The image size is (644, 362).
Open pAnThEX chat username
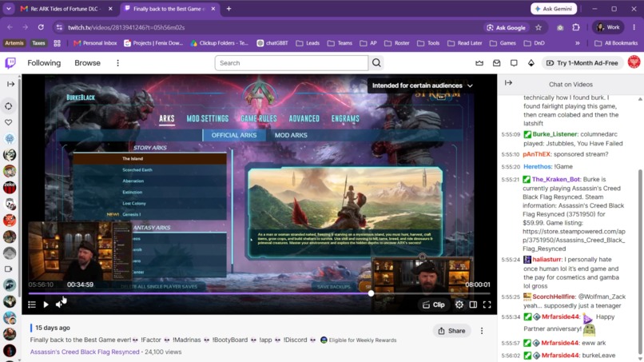[536, 154]
